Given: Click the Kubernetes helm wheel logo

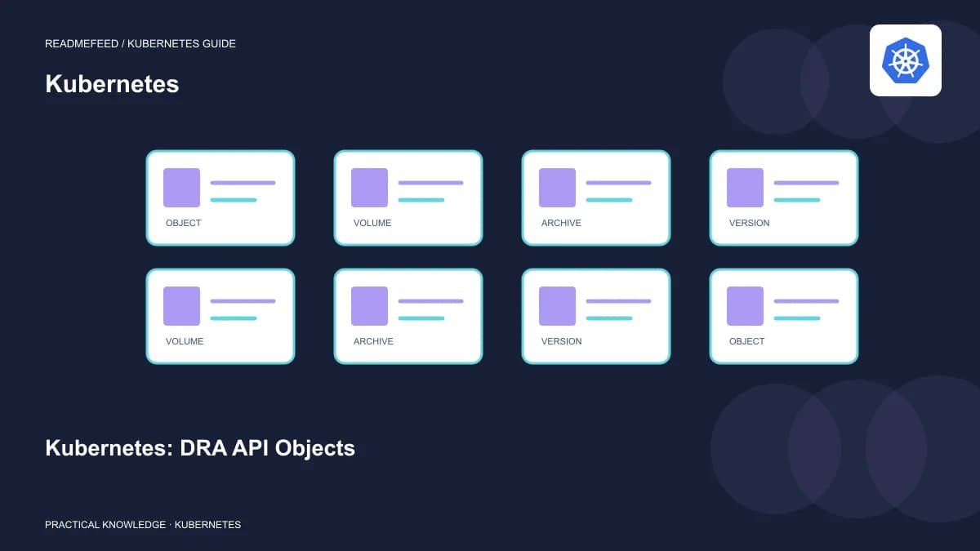Looking at the screenshot, I should coord(906,60).
